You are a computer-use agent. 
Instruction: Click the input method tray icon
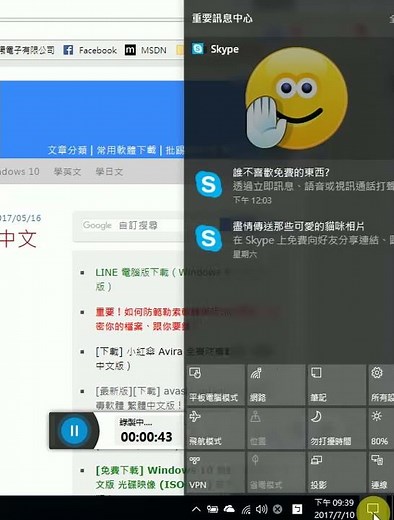pyautogui.click(x=297, y=509)
